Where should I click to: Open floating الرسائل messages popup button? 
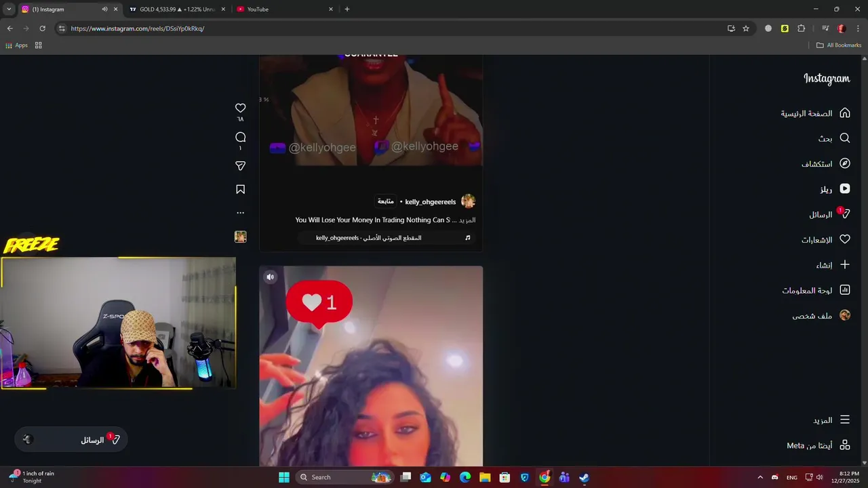[71, 440]
